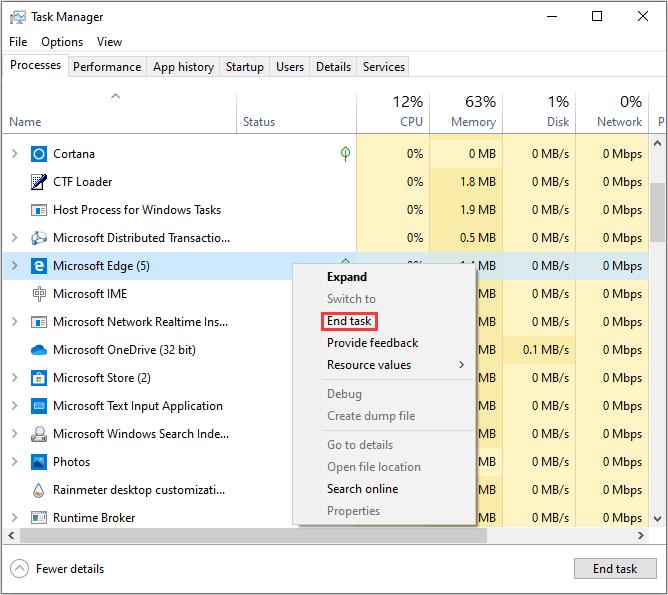Click the Microsoft IME icon
Screen dimensions: 668x595
click(x=39, y=294)
